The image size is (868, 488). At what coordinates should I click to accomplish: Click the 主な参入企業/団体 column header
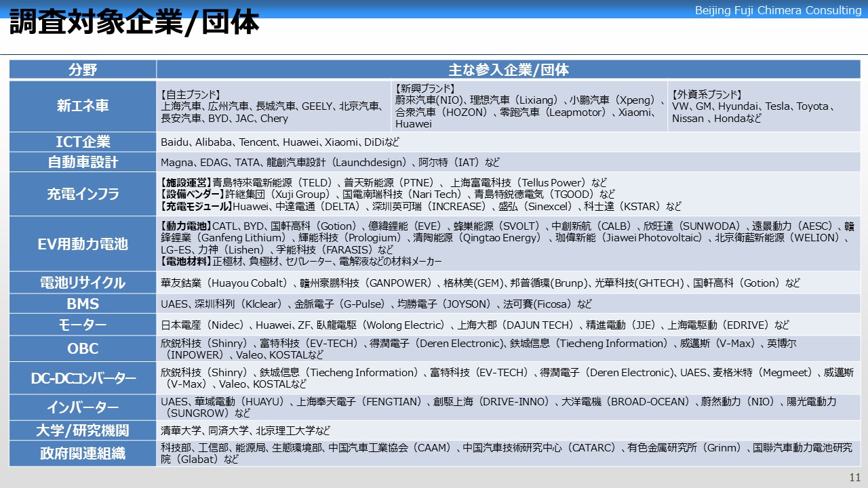tap(509, 70)
